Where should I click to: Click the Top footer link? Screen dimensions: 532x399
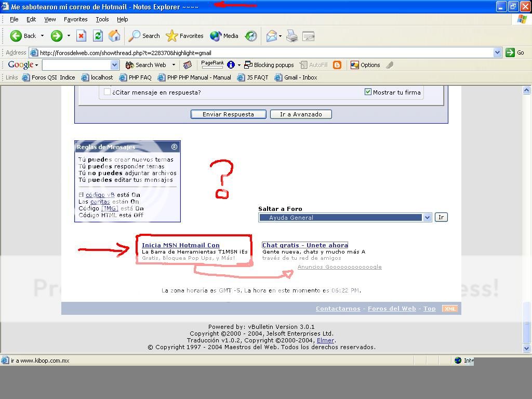coord(430,309)
